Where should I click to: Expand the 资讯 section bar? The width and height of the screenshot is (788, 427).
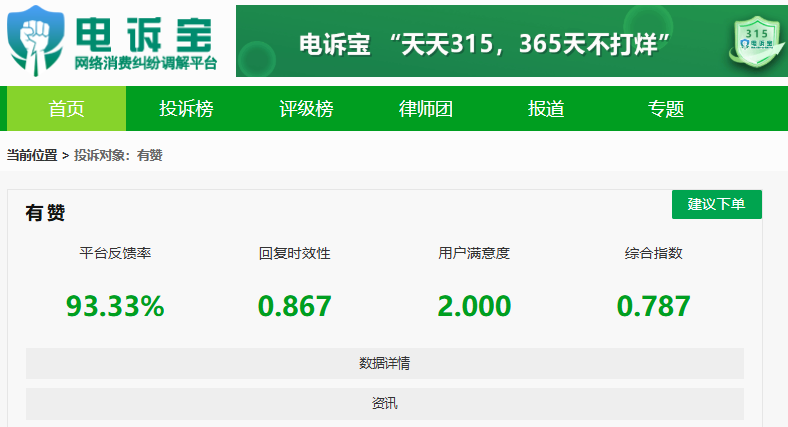[385, 403]
